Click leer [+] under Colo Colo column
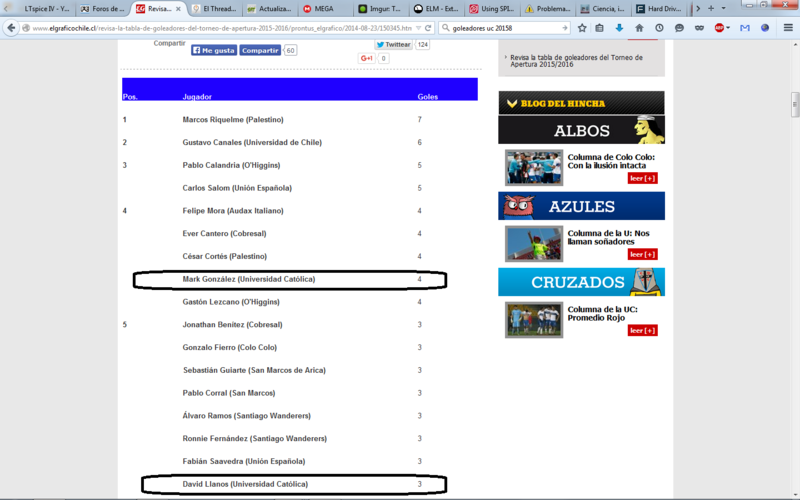The height and width of the screenshot is (500, 800). point(642,178)
